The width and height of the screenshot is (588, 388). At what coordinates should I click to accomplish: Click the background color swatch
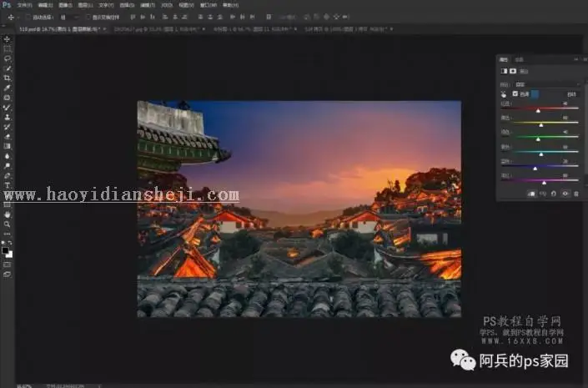pos(10,254)
